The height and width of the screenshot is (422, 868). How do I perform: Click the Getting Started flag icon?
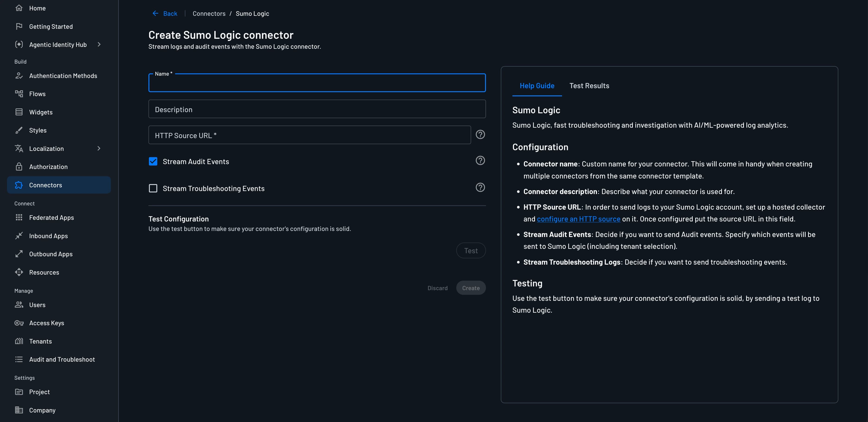click(19, 26)
